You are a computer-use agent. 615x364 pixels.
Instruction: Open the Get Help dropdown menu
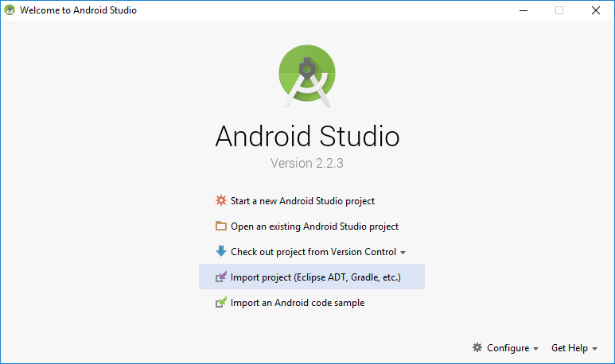(574, 348)
